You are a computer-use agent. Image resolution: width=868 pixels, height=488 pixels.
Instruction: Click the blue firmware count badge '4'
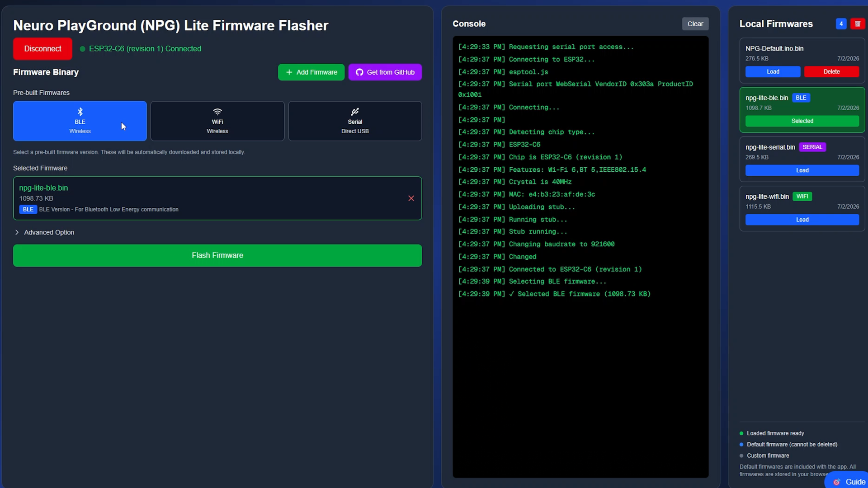tap(841, 24)
